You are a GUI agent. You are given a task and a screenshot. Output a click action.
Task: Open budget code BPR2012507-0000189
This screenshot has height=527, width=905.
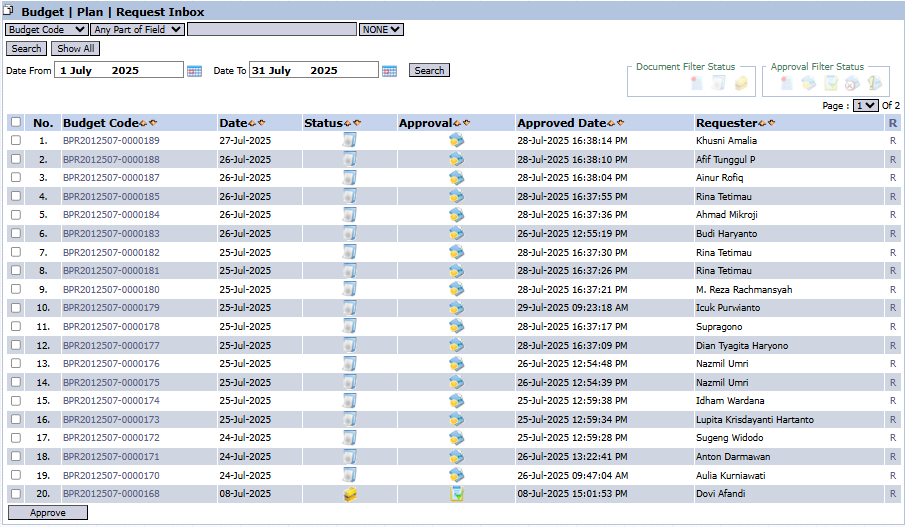[111, 141]
